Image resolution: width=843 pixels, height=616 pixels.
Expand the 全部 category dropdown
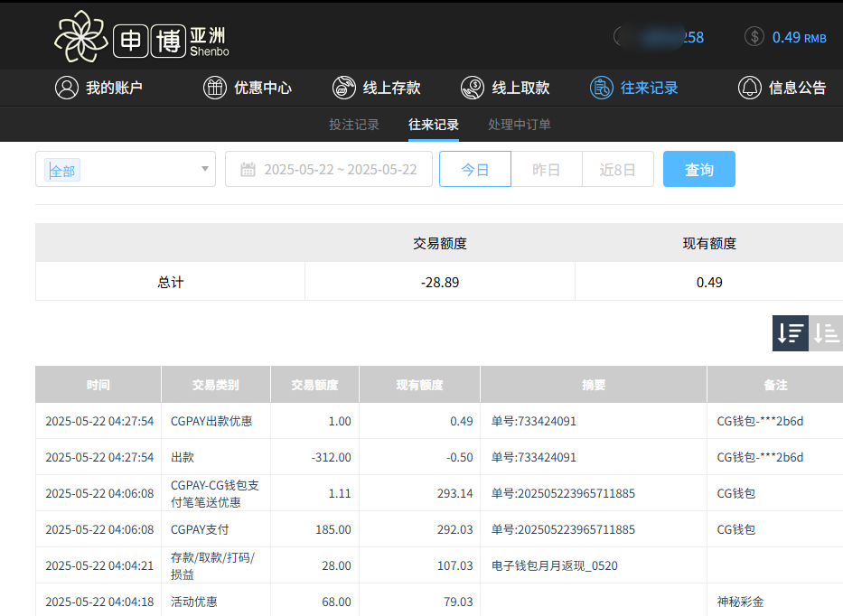click(125, 168)
